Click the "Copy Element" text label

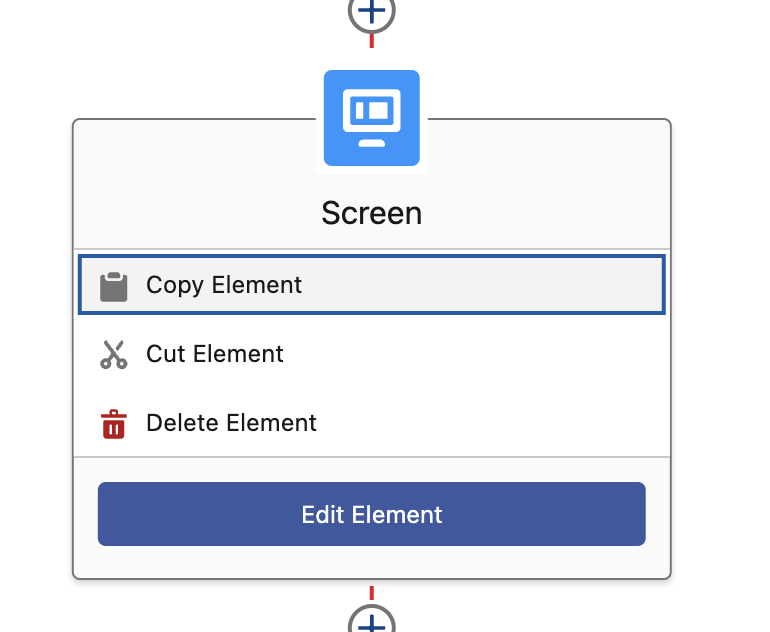[224, 285]
